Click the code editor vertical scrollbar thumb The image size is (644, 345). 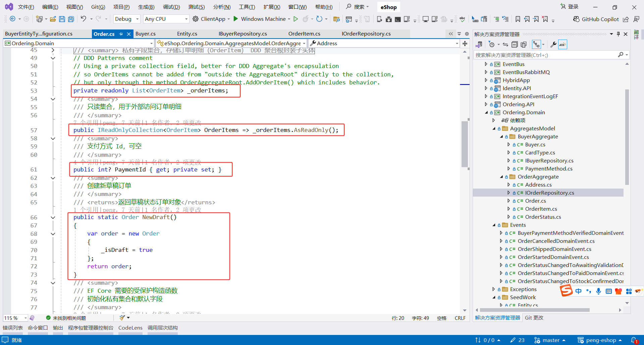[465, 144]
